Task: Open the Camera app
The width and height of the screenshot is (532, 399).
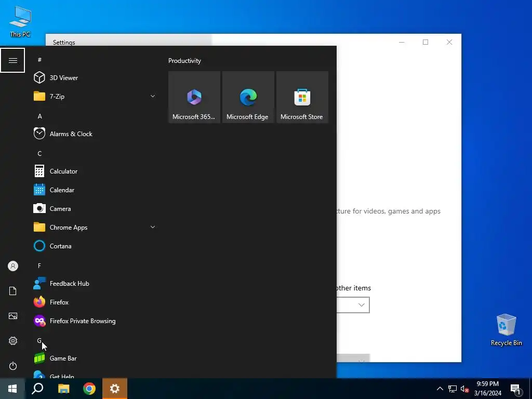Action: click(95, 208)
